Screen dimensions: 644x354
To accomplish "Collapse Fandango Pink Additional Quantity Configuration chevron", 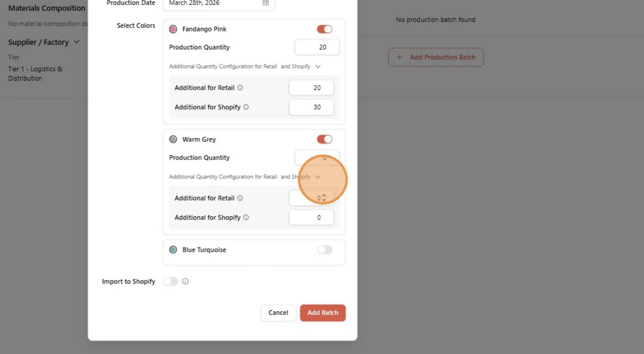I will [318, 66].
